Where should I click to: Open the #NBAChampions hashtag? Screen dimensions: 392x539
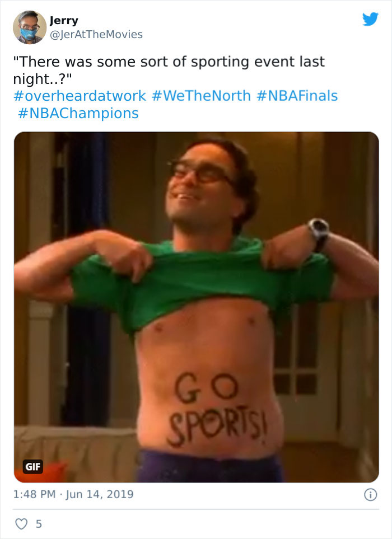coord(78,113)
